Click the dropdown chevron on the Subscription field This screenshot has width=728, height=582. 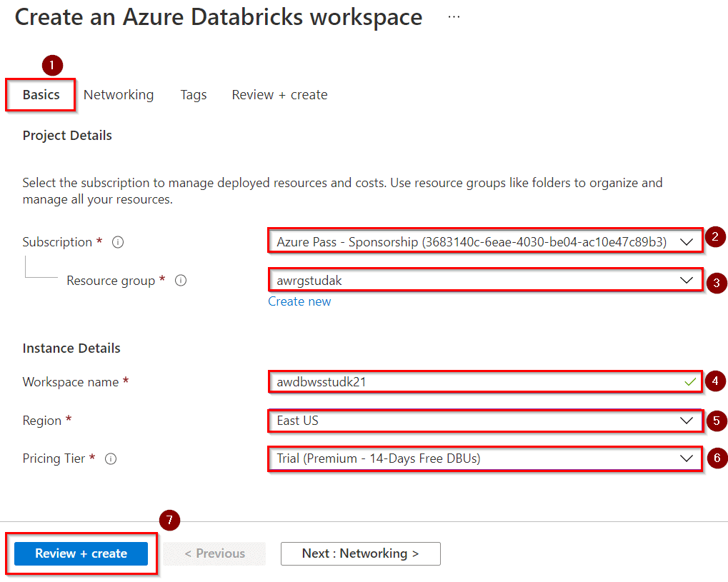point(688,241)
